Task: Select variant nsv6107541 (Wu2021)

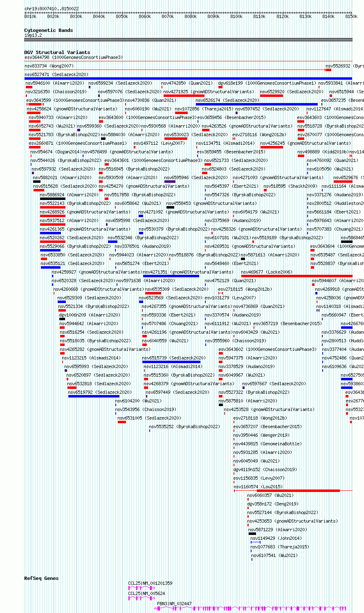Action: (274, 555)
